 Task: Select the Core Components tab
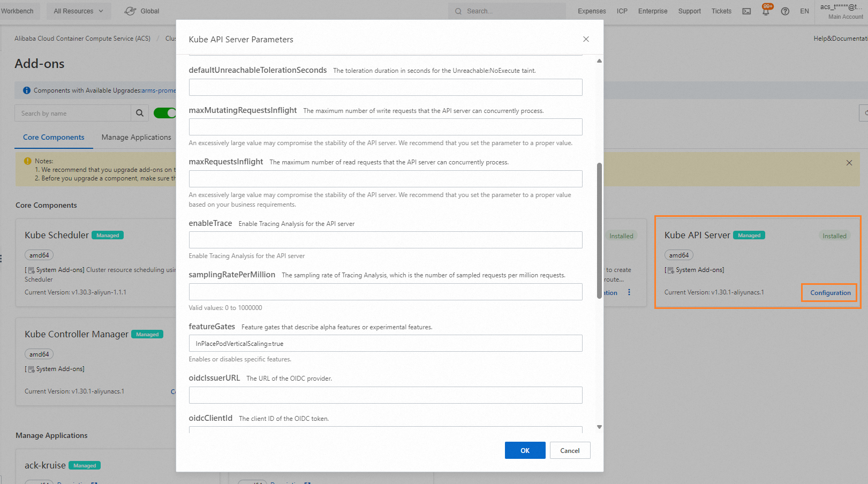(54, 138)
